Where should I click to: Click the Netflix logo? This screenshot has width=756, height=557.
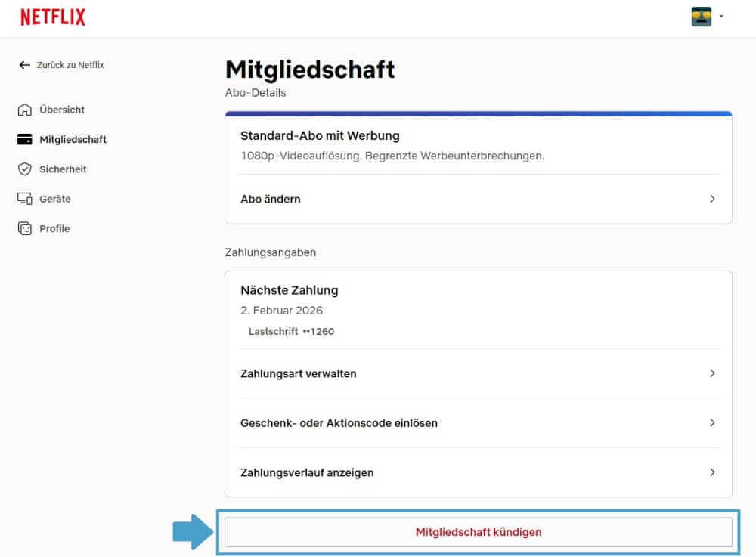53,17
